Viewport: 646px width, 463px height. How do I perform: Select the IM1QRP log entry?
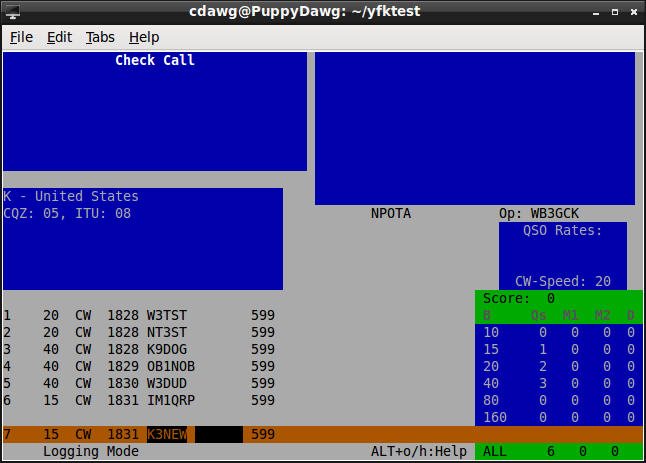click(170, 400)
